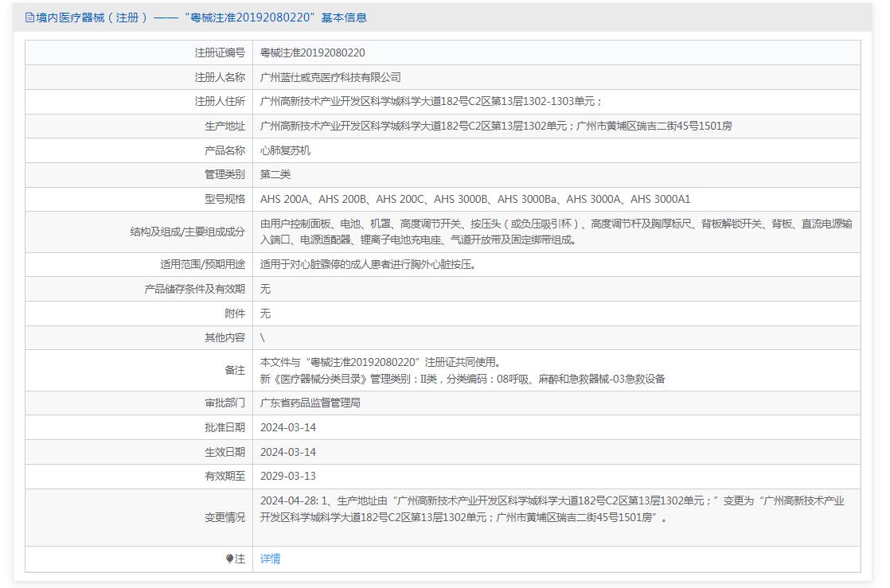
Task: Click the model list starting with AHS 200A
Action: [475, 199]
